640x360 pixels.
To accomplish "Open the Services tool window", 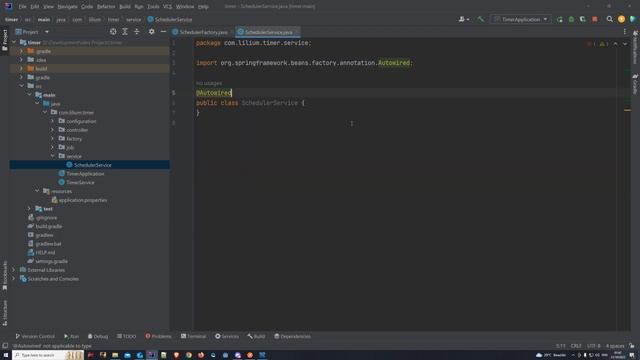I will (227, 336).
